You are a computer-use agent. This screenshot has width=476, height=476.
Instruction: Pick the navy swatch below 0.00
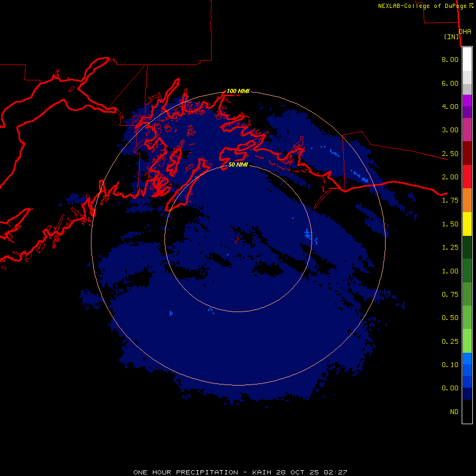pyautogui.click(x=467, y=393)
